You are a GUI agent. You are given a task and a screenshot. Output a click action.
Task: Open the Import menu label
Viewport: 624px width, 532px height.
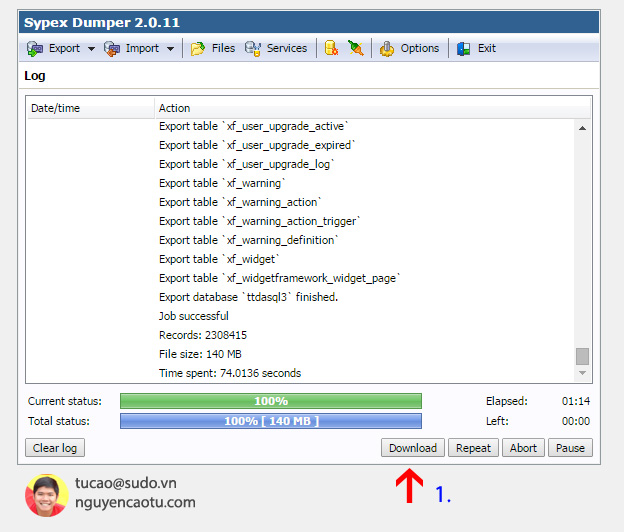click(142, 48)
